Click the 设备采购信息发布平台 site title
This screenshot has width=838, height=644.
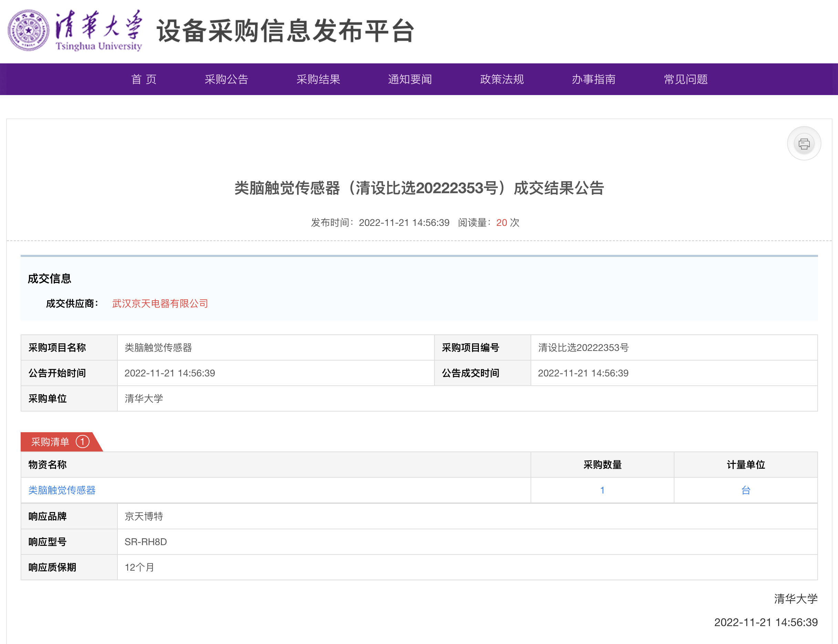[285, 31]
